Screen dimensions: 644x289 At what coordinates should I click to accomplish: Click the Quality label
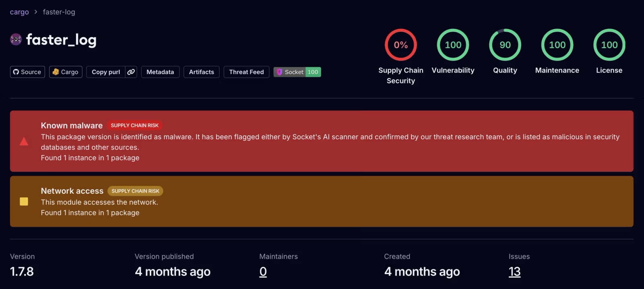505,70
